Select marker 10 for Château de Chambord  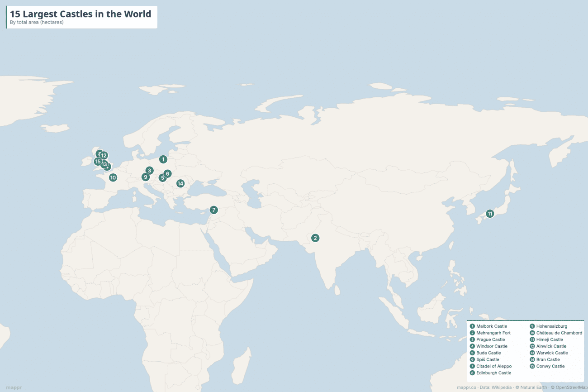[113, 177]
